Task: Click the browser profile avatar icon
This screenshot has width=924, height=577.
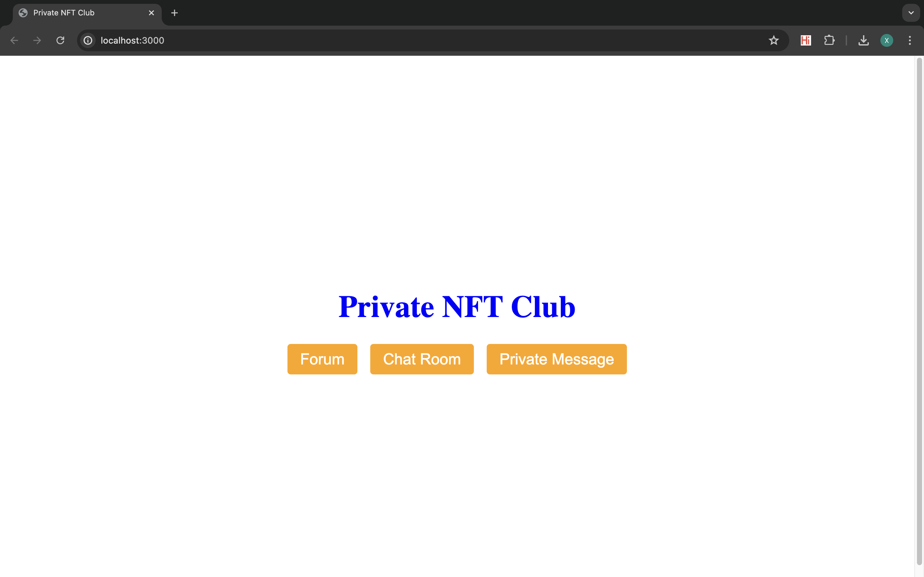Action: click(887, 40)
